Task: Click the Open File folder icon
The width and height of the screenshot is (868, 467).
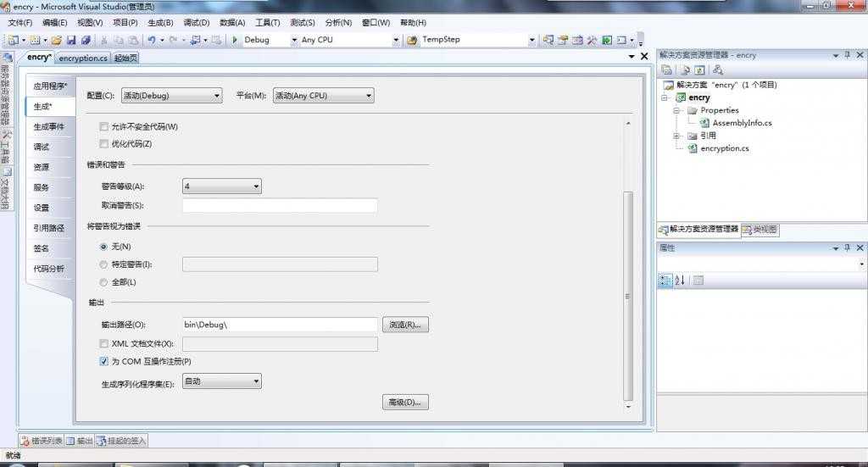Action: click(57, 40)
